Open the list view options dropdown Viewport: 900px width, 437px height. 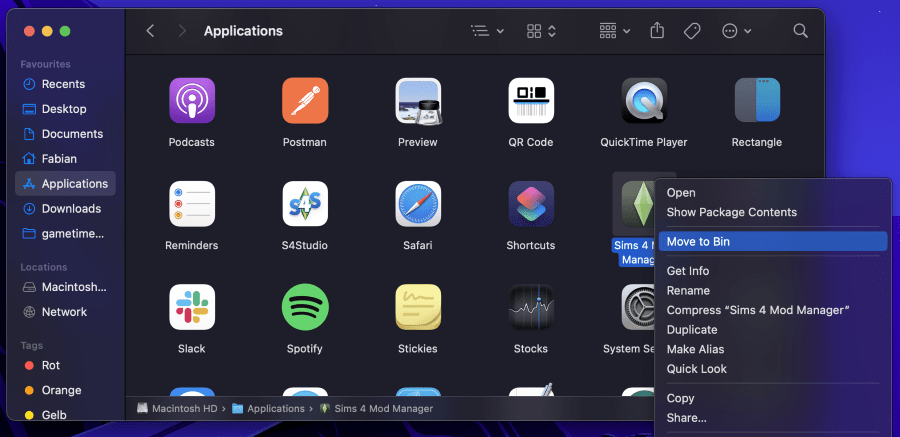[x=487, y=31]
